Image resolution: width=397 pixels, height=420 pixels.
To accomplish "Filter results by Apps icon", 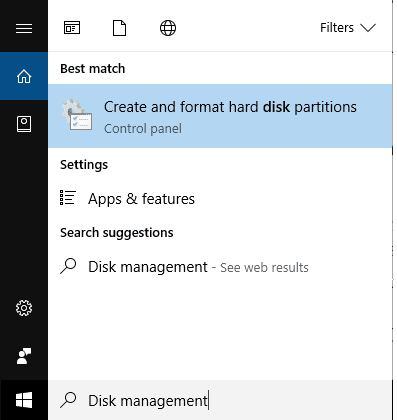I will pyautogui.click(x=72, y=28).
